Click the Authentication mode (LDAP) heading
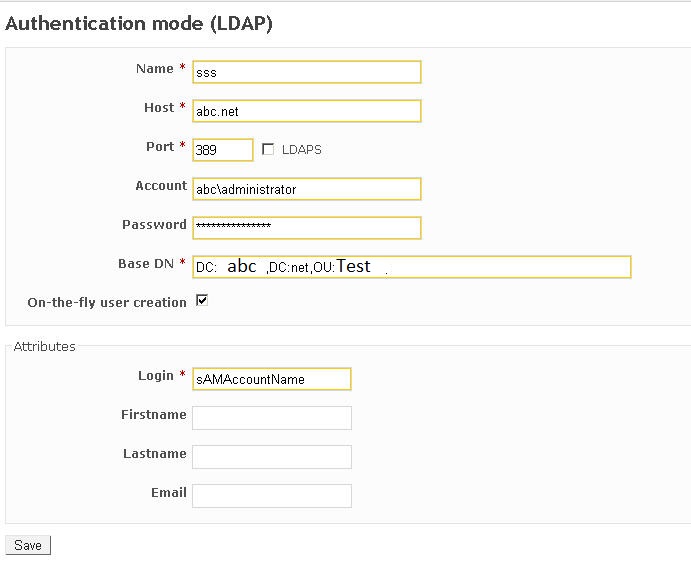691x567 pixels. pyautogui.click(x=139, y=24)
